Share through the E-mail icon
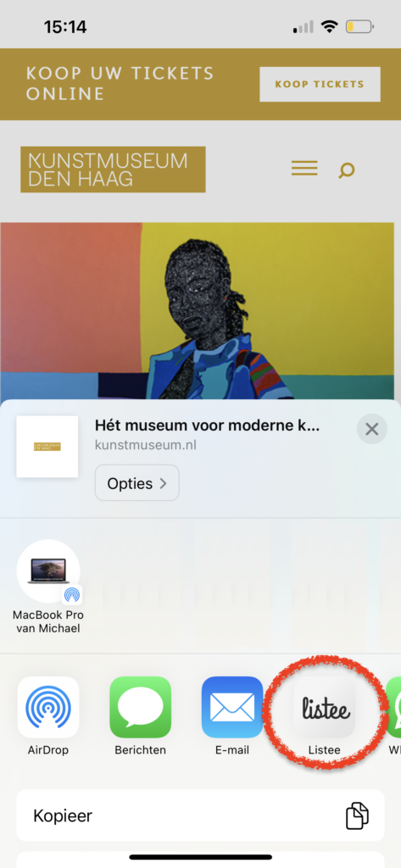The image size is (401, 868). click(232, 707)
